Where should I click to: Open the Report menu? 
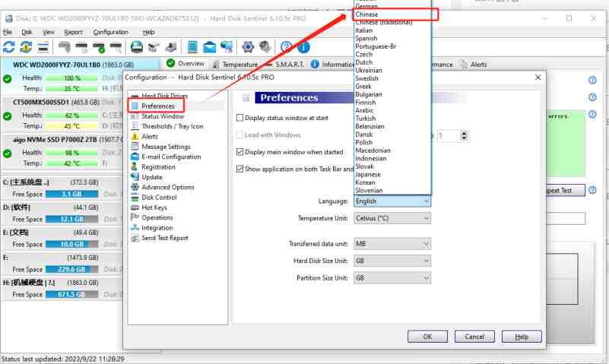pyautogui.click(x=74, y=33)
